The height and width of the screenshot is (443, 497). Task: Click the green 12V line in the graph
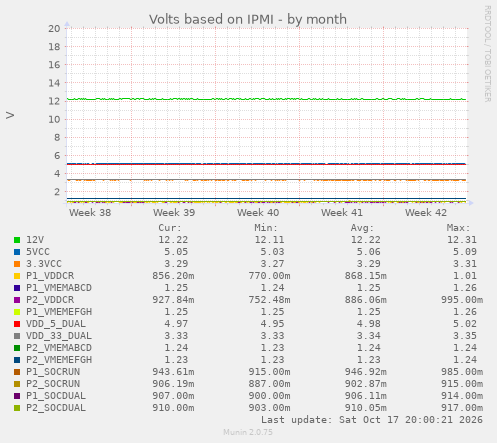[267, 99]
